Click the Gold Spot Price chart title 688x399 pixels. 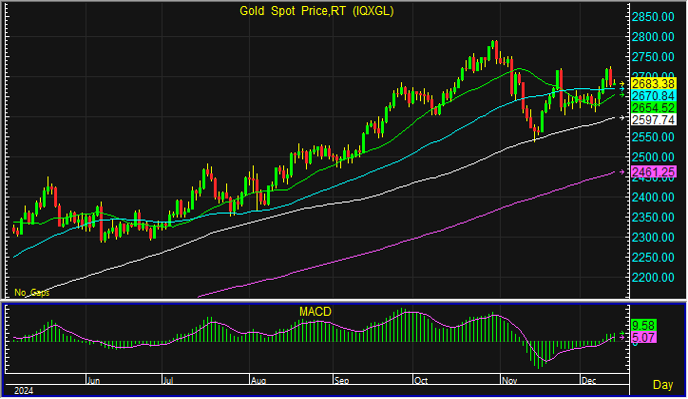[x=316, y=11]
